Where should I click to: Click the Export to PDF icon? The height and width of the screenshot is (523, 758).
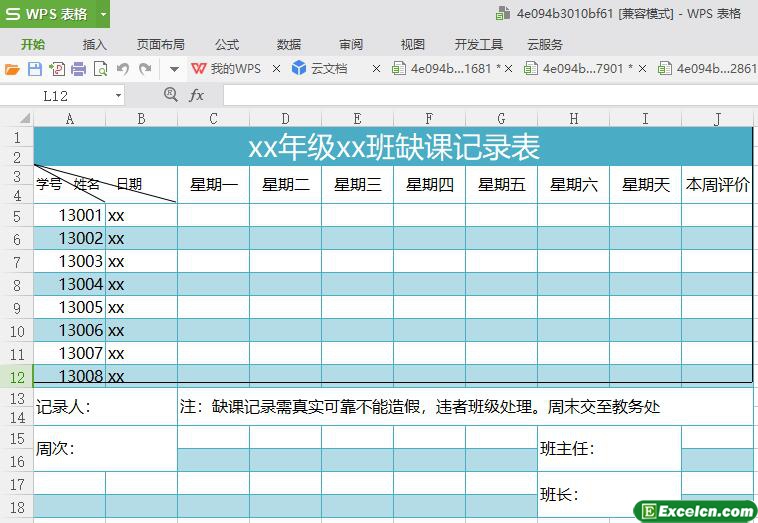[x=56, y=69]
